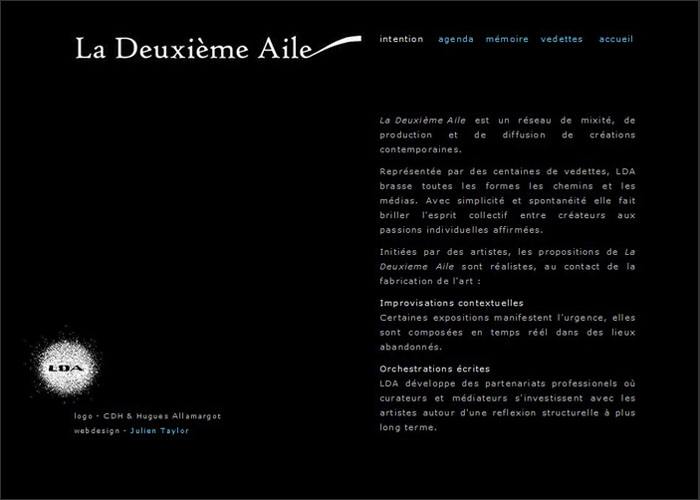Screen dimensions: 700x500
Task: Click the heading Orchestrations écrites
Action: [x=434, y=369]
